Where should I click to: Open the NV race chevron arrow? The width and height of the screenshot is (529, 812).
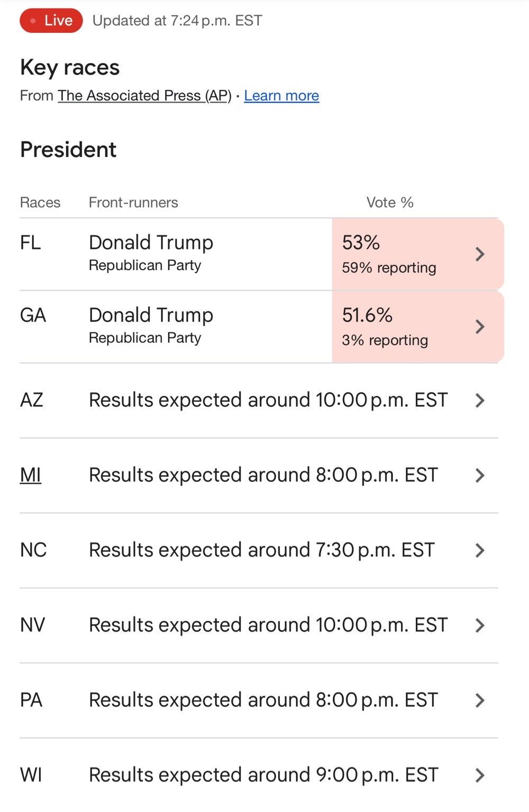[480, 626]
